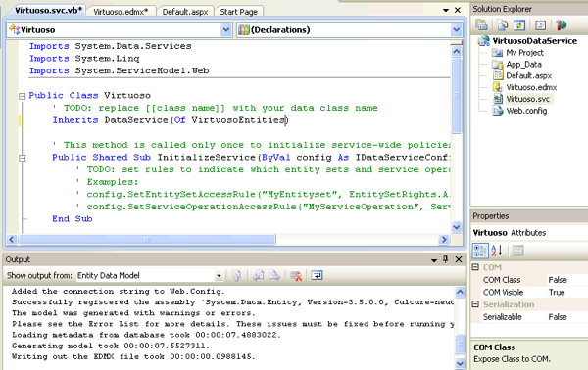
Task: Select My Project in Solution Explorer
Action: point(524,53)
